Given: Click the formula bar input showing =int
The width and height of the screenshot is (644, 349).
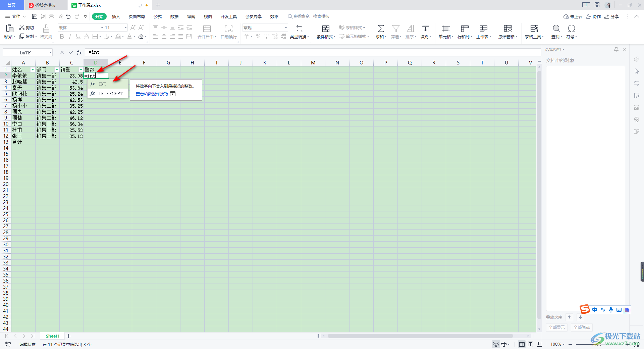Looking at the screenshot, I should coord(313,52).
